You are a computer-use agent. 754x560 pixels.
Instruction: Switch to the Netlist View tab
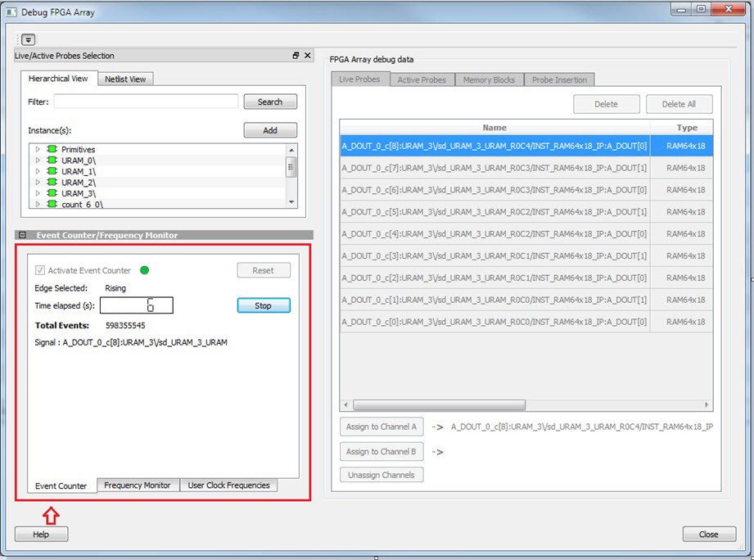125,79
